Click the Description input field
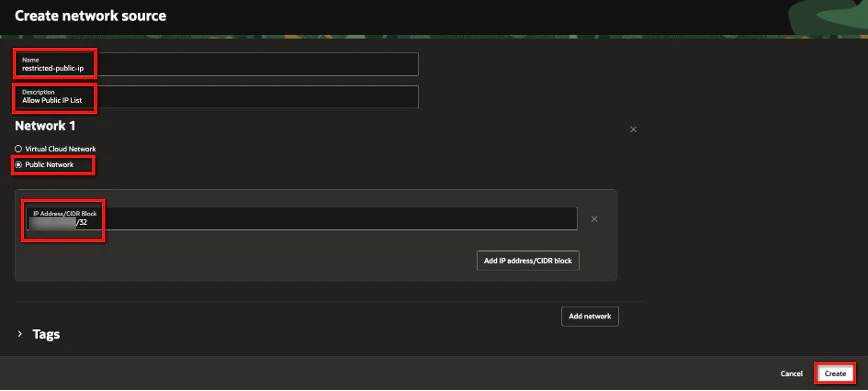 tap(217, 97)
